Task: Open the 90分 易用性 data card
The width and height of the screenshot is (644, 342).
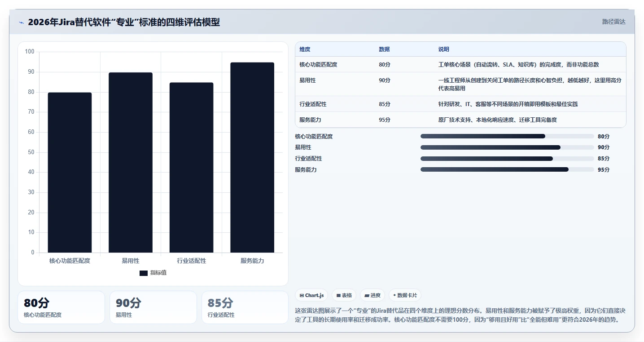Action: 153,307
